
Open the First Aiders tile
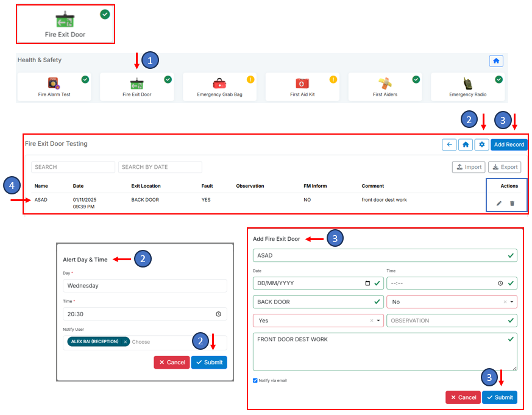tap(385, 87)
